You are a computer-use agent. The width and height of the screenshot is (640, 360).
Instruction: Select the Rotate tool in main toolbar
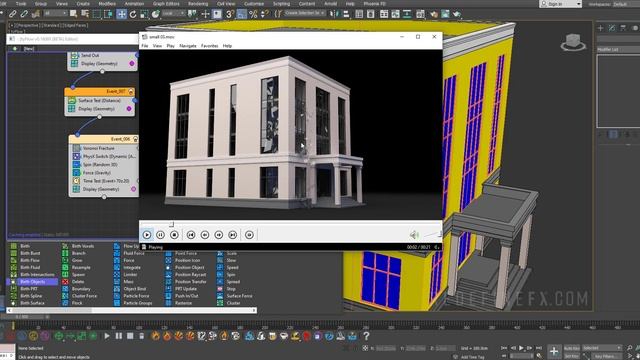coord(133,14)
